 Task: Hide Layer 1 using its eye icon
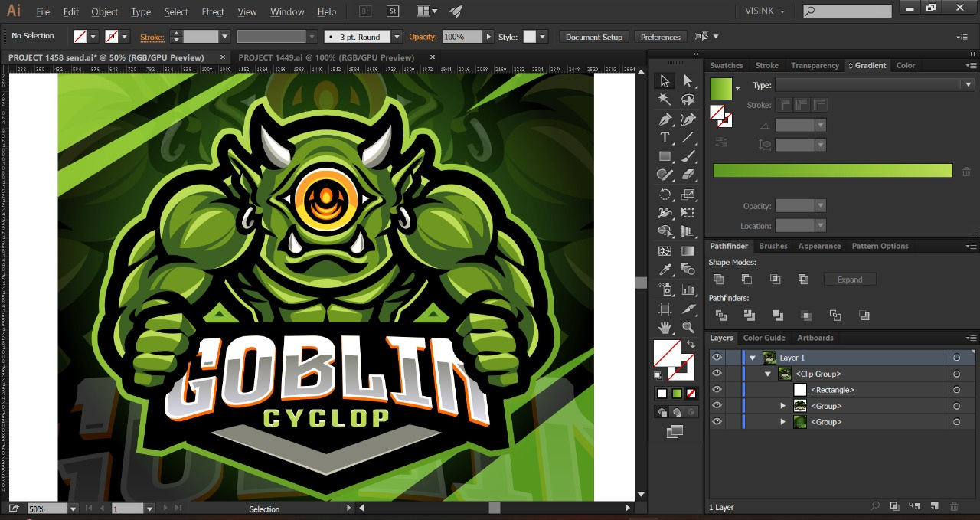[x=717, y=358]
